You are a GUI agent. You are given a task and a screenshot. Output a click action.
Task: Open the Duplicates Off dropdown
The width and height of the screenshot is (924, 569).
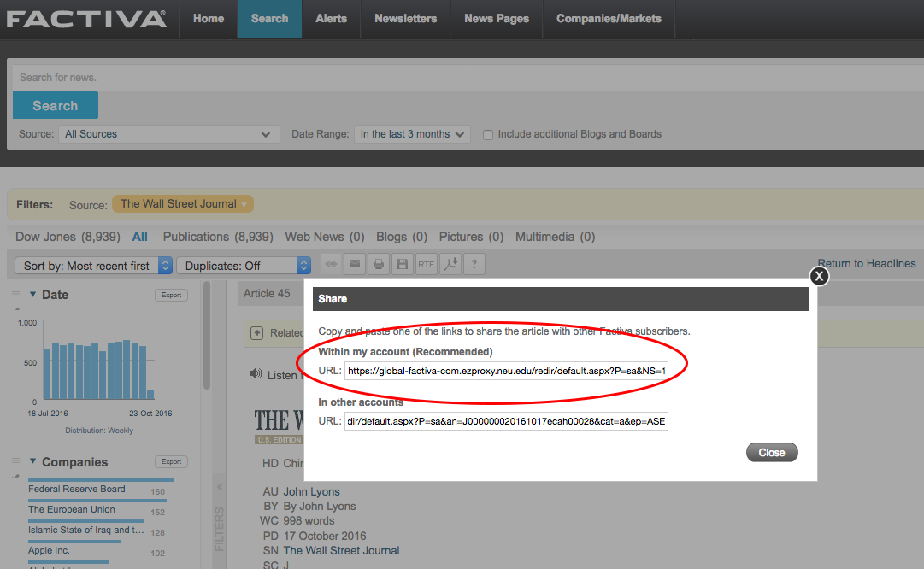(244, 266)
